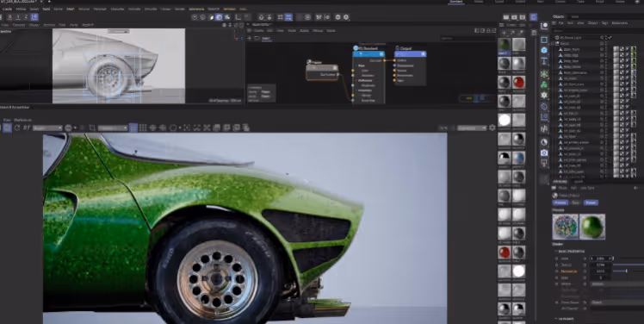Toggle the coordinate system button beside Z

tap(34, 17)
